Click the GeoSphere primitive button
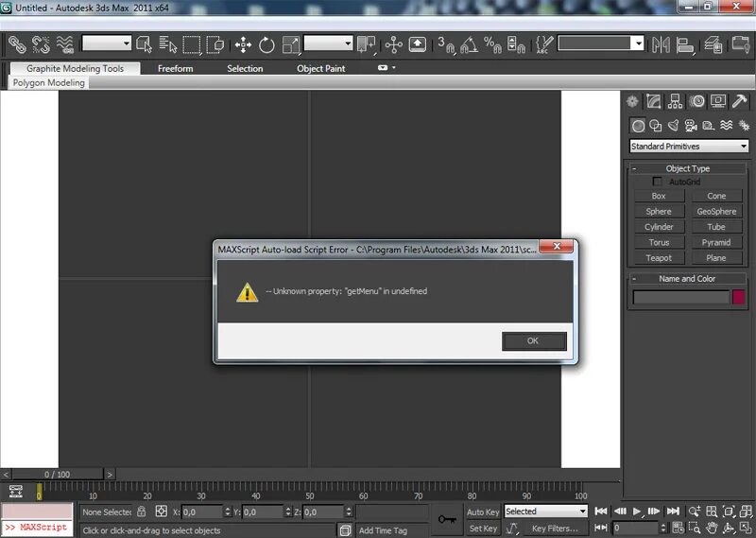Screen dimensions: 756x538 coord(716,212)
